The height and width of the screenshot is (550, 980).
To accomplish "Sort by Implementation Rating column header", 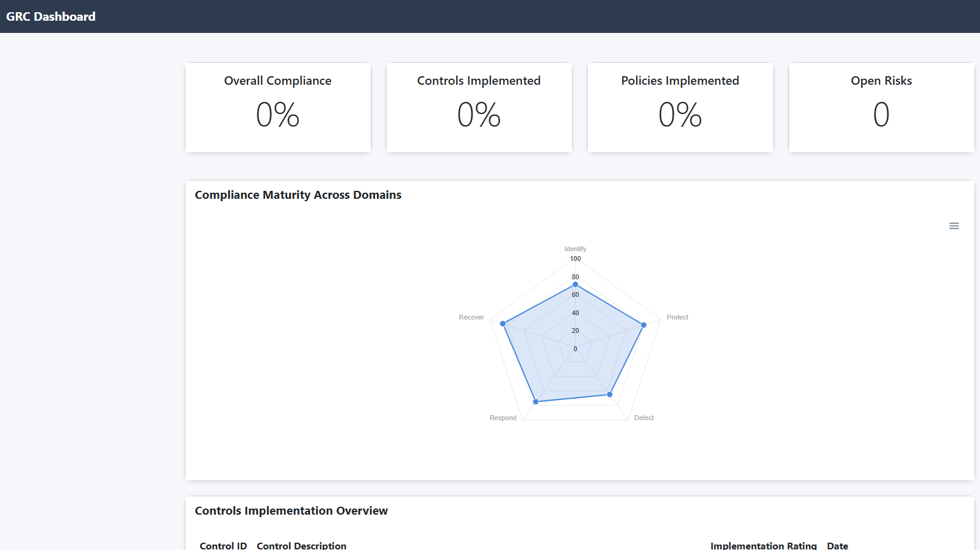I will (x=763, y=545).
